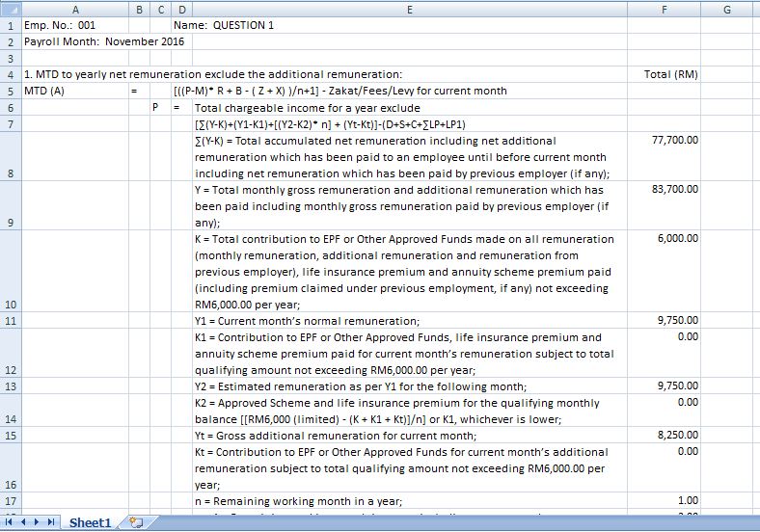This screenshot has height=532, width=760.
Task: Select row 1 header
Action: point(11,25)
